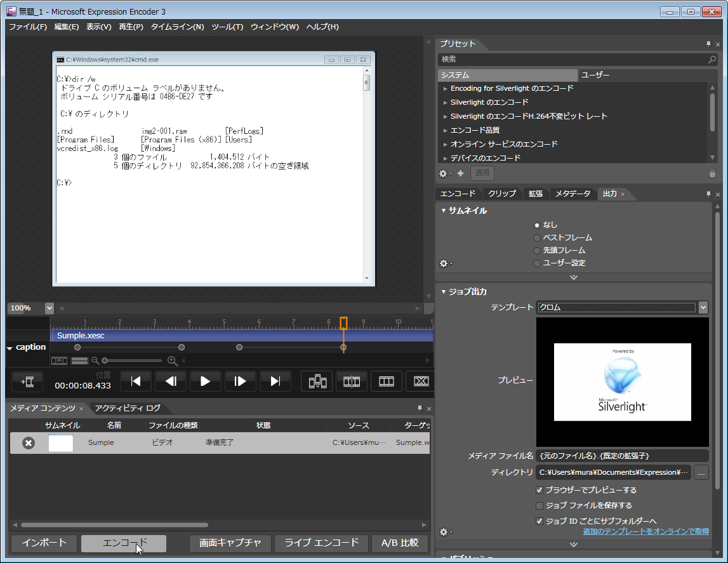Screen dimensions: 728x563
Task: Click the multi-device clips icon in transport bar
Action: click(317, 381)
